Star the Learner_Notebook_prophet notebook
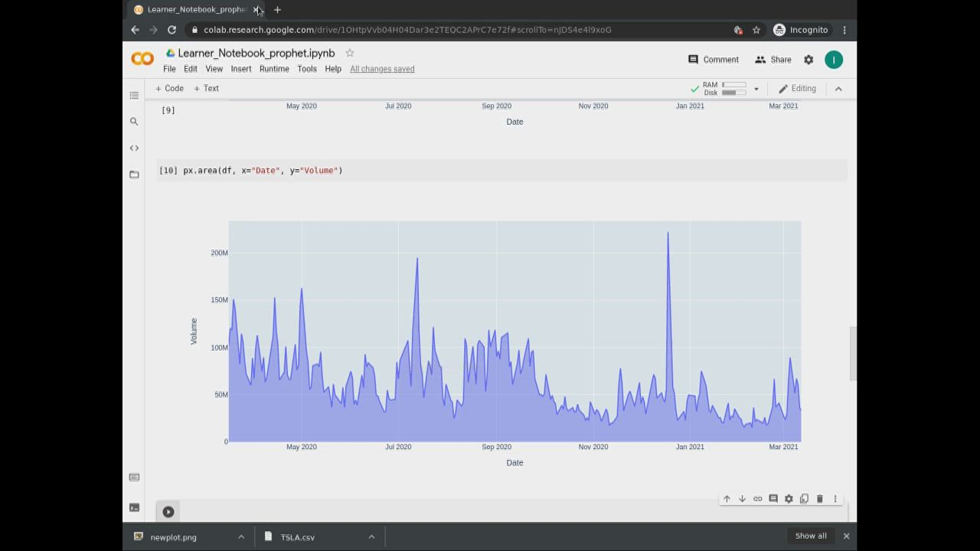 pyautogui.click(x=350, y=53)
